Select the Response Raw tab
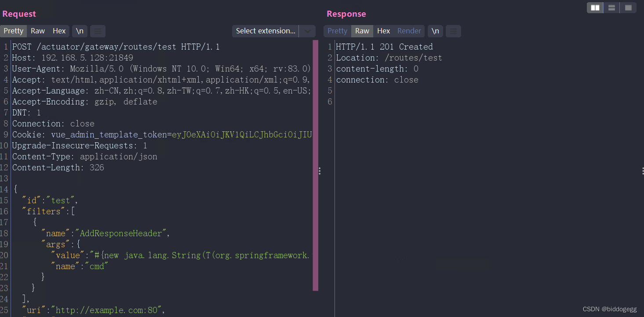This screenshot has width=644, height=317. point(362,31)
